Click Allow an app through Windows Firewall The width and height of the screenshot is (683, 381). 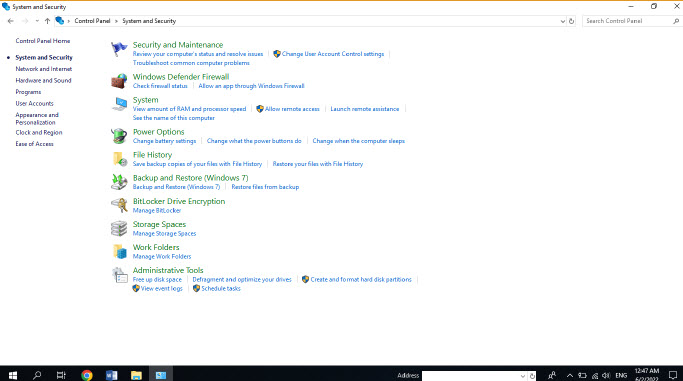coord(251,86)
